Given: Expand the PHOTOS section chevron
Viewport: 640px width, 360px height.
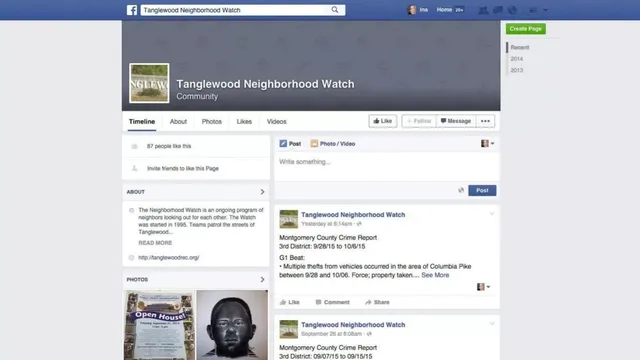Looking at the screenshot, I should [x=262, y=280].
